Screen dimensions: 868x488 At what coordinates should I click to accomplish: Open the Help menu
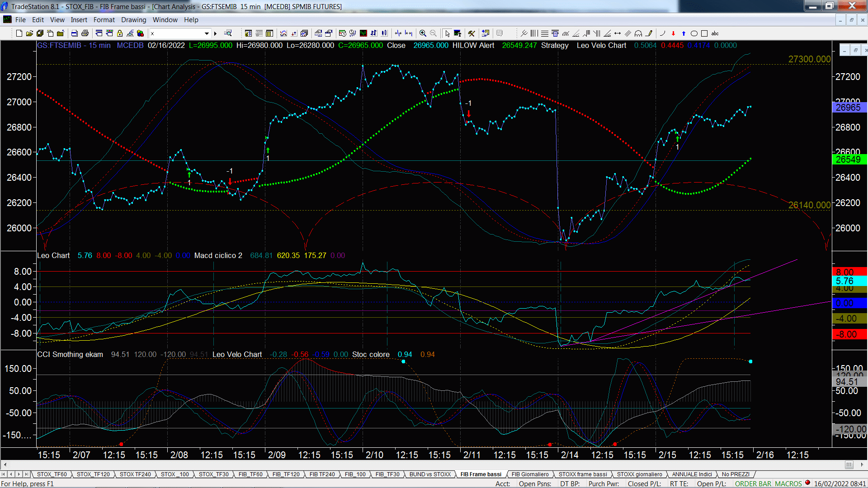coord(191,20)
